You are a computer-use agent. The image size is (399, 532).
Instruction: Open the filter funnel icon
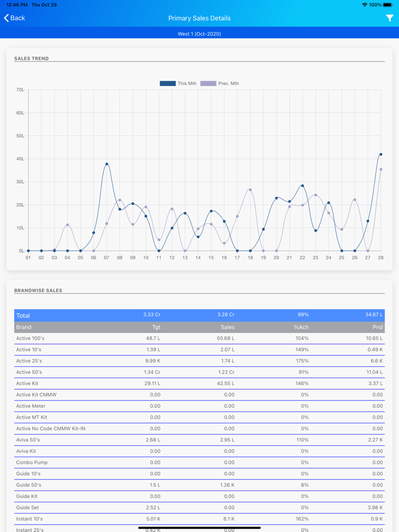tap(389, 18)
